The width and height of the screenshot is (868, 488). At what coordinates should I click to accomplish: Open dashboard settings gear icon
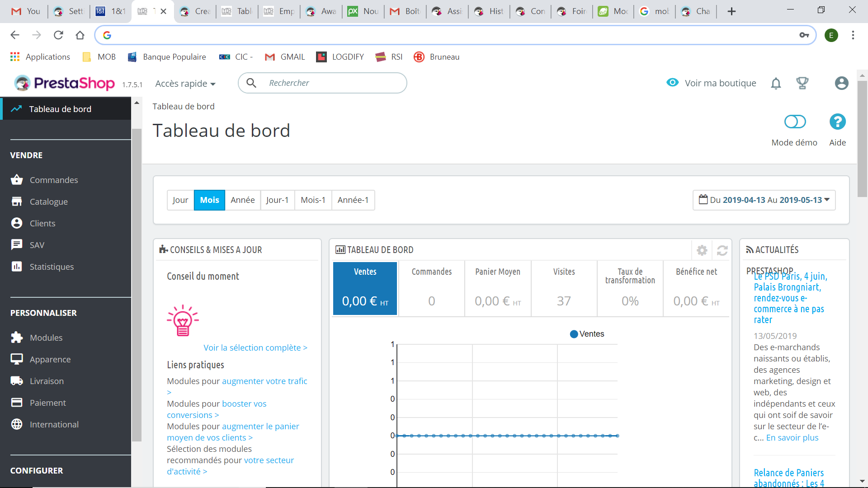702,250
